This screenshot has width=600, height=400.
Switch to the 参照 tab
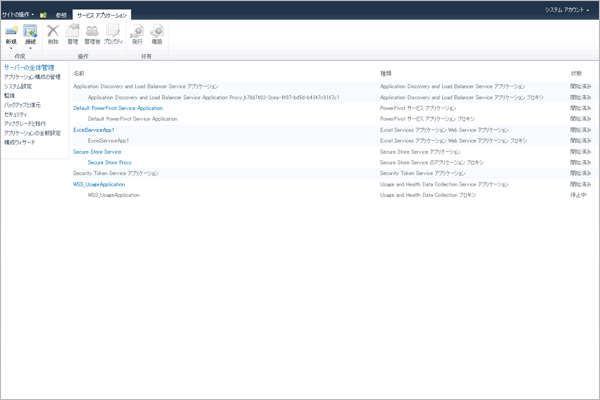pos(62,15)
